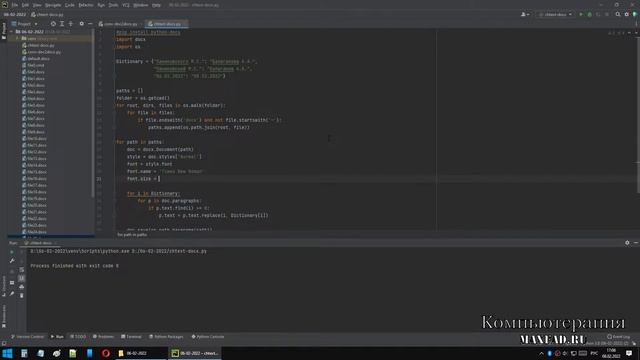Click the pin tab icon in Run panel
Viewport: 640px width, 360px height.
click(x=12, y=293)
